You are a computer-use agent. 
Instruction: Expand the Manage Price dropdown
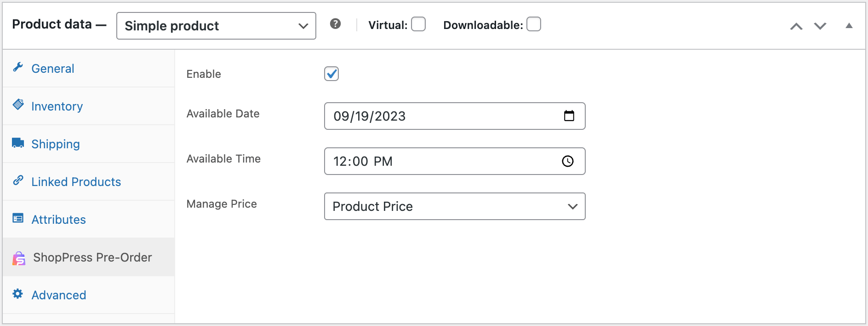[454, 206]
